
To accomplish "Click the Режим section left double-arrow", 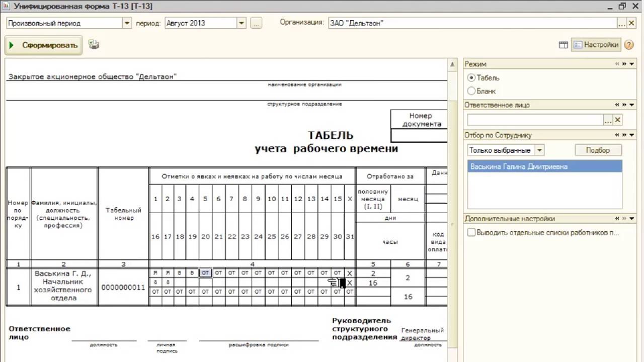I will (617, 64).
